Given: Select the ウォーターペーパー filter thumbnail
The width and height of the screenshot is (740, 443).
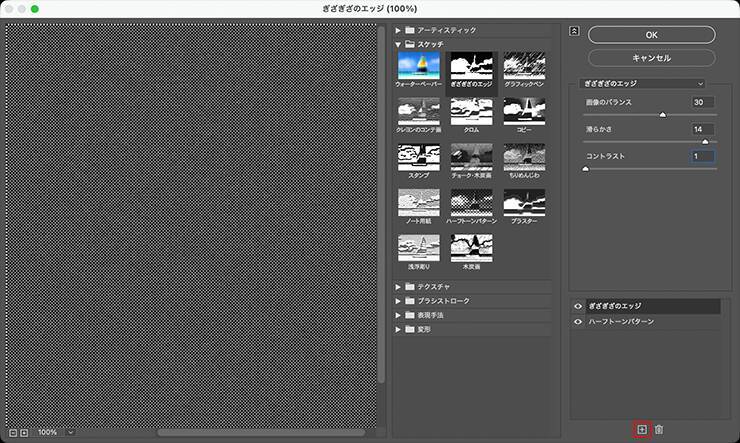Looking at the screenshot, I should coord(419,66).
